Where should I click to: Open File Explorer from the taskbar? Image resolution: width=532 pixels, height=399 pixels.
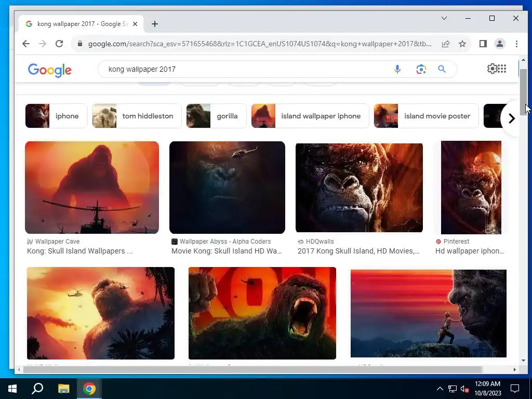click(63, 389)
